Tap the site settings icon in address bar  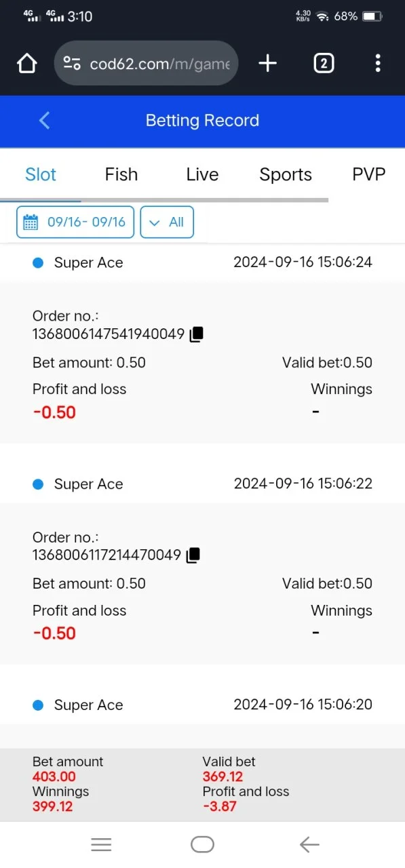72,64
